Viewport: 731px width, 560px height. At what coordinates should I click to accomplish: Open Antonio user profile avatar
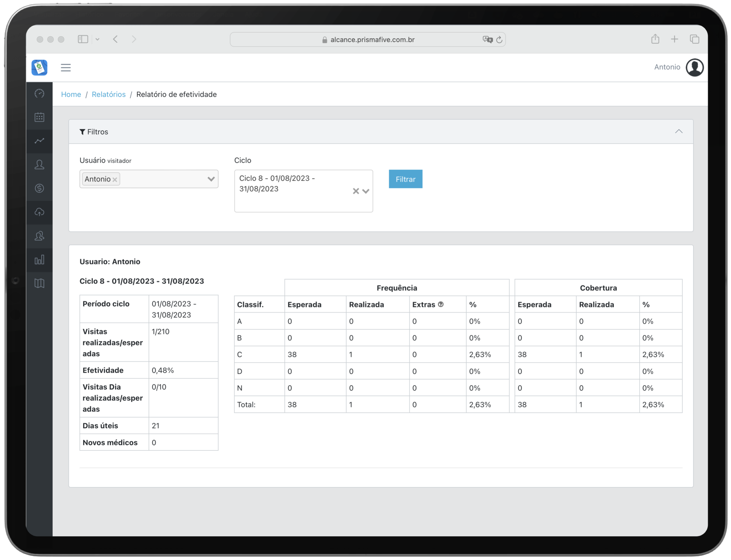pos(694,67)
